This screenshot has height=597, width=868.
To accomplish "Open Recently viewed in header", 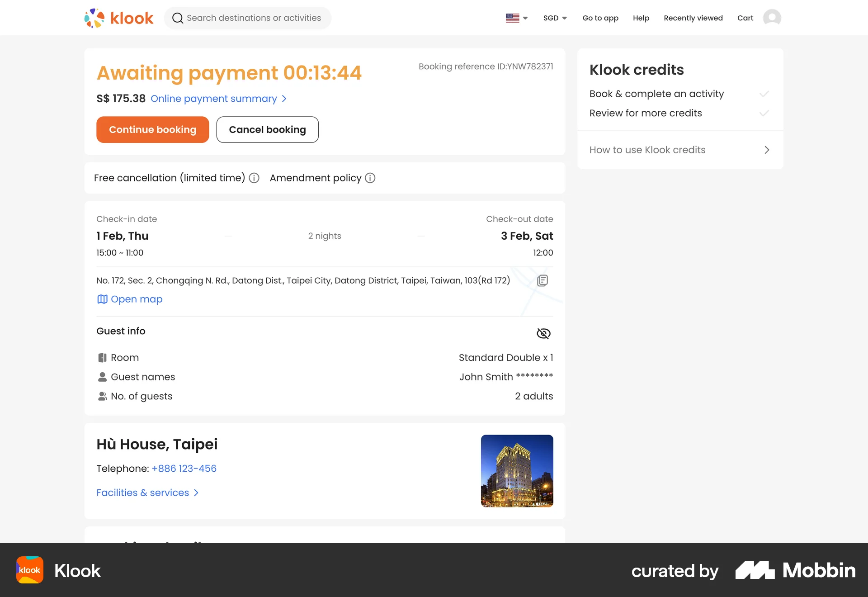I will tap(693, 18).
